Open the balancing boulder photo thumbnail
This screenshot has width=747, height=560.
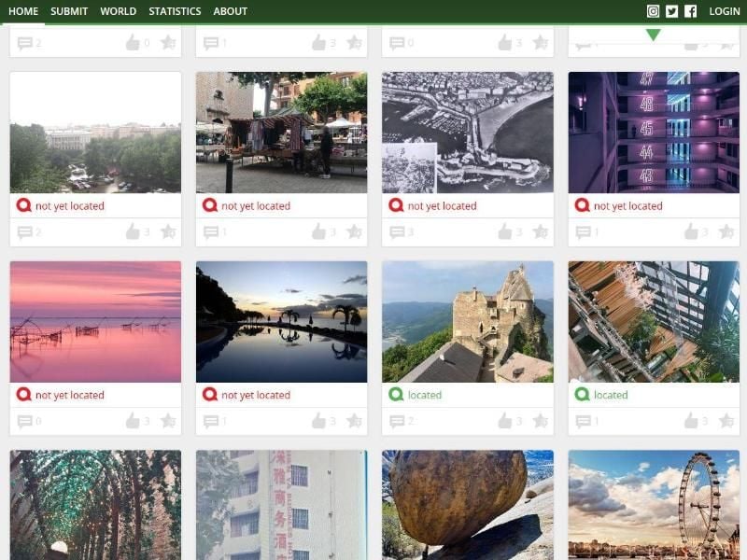(468, 504)
